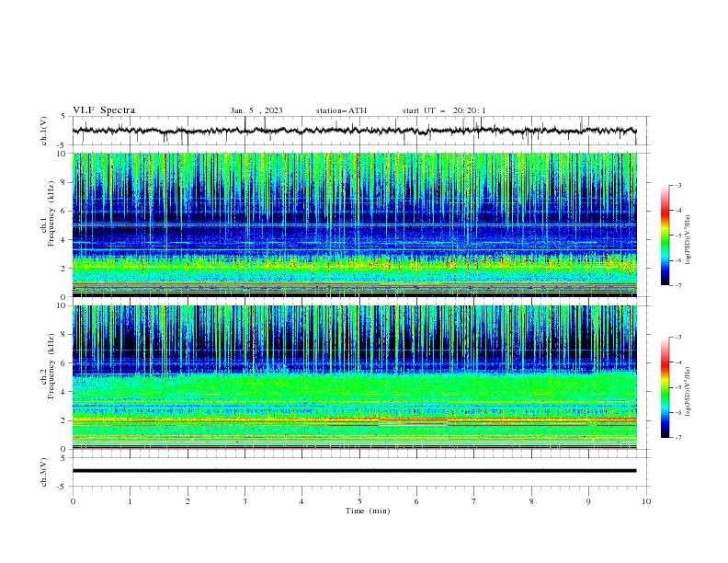This screenshot has height=563, width=728.
Task: Click the 'ch.1(V)' axis label
Action: point(44,131)
